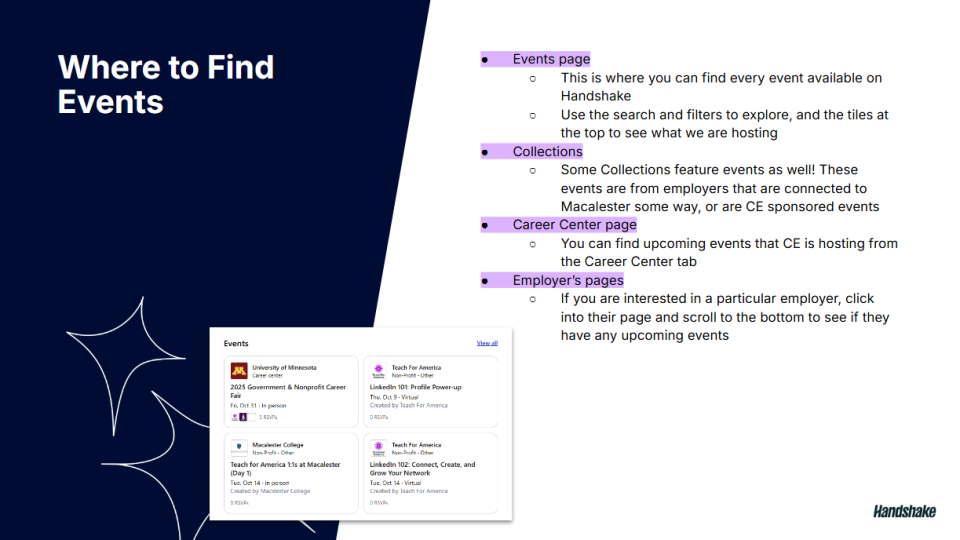Click the University of Minnesota maroon M logo
Screen dimensions: 960x540
click(x=239, y=370)
